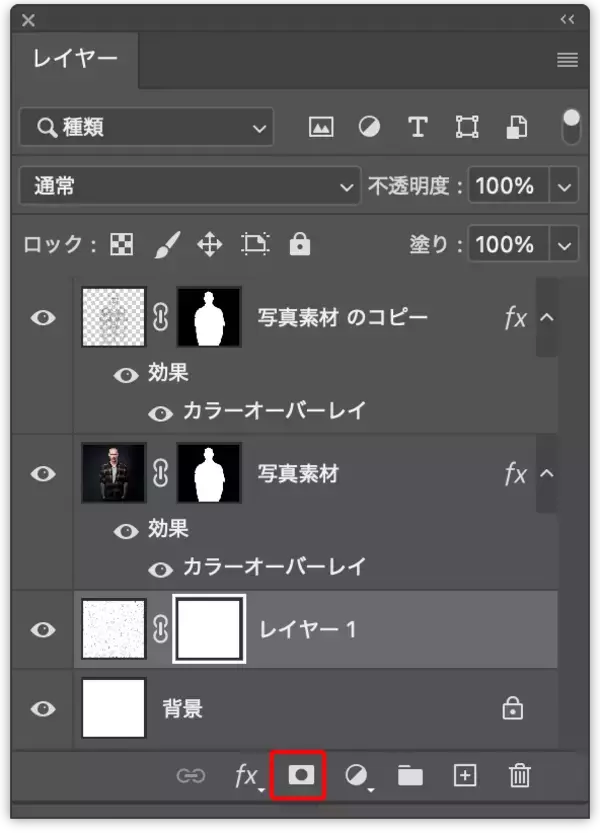Viewport: 600px width, 833px height.
Task: Filter for shape layers
Action: (x=467, y=128)
